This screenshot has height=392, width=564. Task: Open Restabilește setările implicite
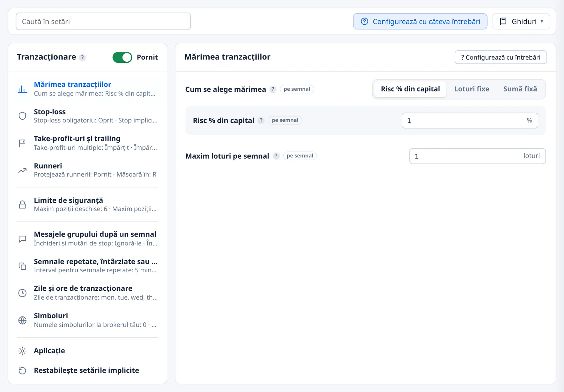pyautogui.click(x=87, y=370)
